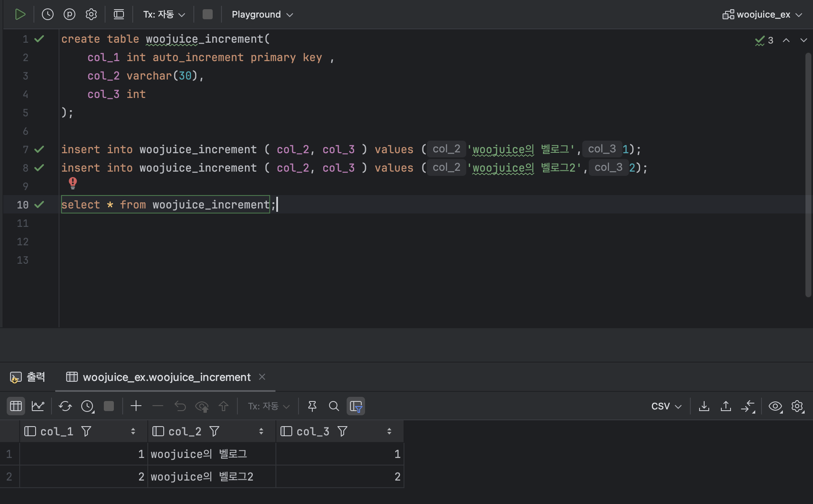The width and height of the screenshot is (813, 504).
Task: Reload the result data
Action: [65, 406]
